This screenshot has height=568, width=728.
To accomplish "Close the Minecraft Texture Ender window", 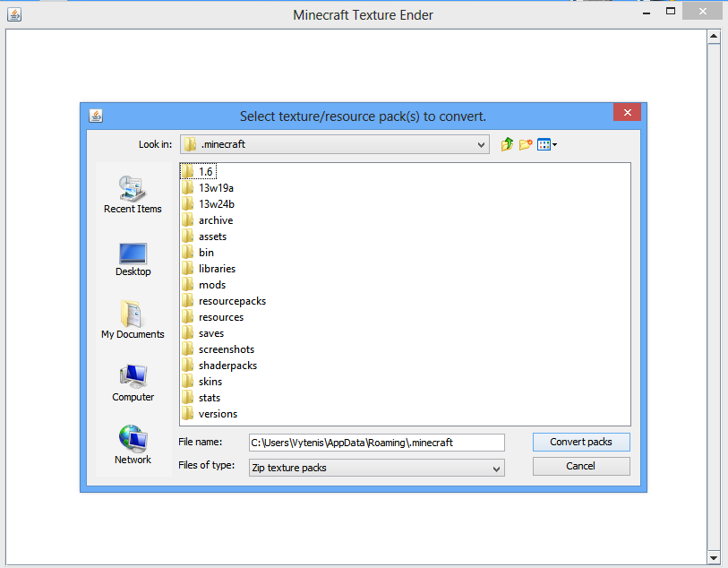I will point(702,11).
